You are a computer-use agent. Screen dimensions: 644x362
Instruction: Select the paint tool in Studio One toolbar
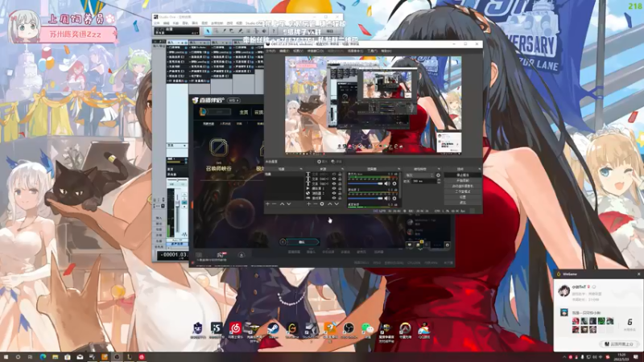tap(240, 31)
